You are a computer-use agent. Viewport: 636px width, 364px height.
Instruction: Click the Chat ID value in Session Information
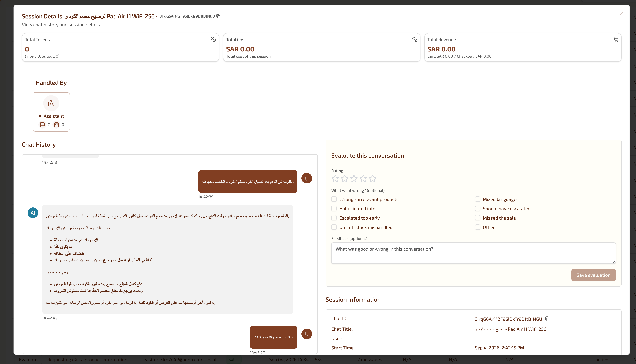coord(508,319)
